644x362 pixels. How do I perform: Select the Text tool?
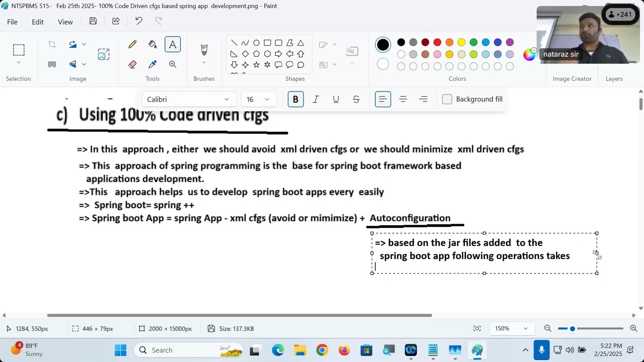(x=173, y=45)
